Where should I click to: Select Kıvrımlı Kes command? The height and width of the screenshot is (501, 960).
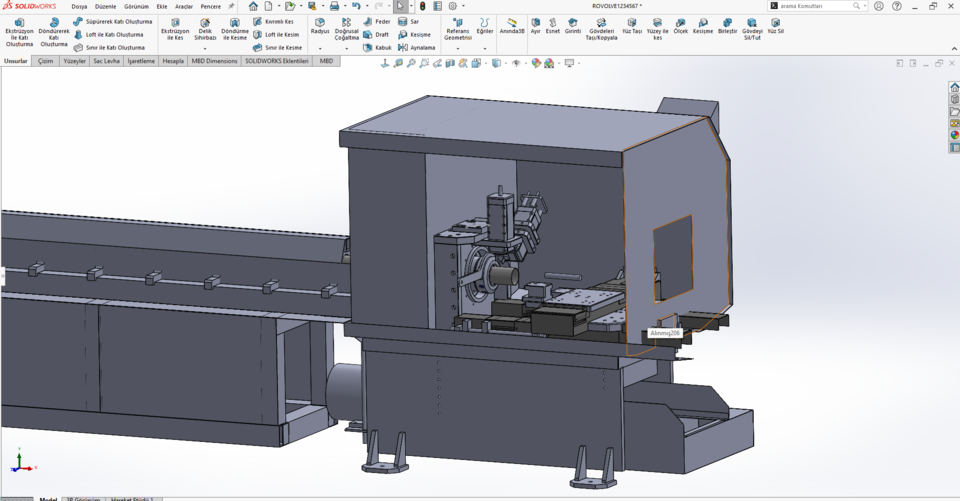[274, 21]
